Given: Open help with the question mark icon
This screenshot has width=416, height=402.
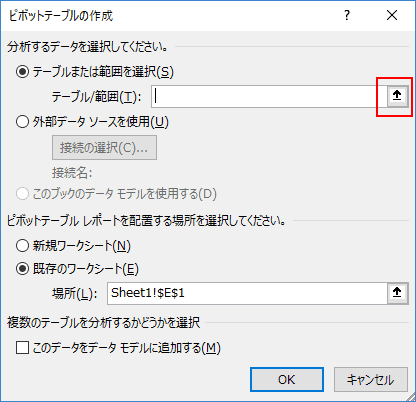Looking at the screenshot, I should click(347, 15).
